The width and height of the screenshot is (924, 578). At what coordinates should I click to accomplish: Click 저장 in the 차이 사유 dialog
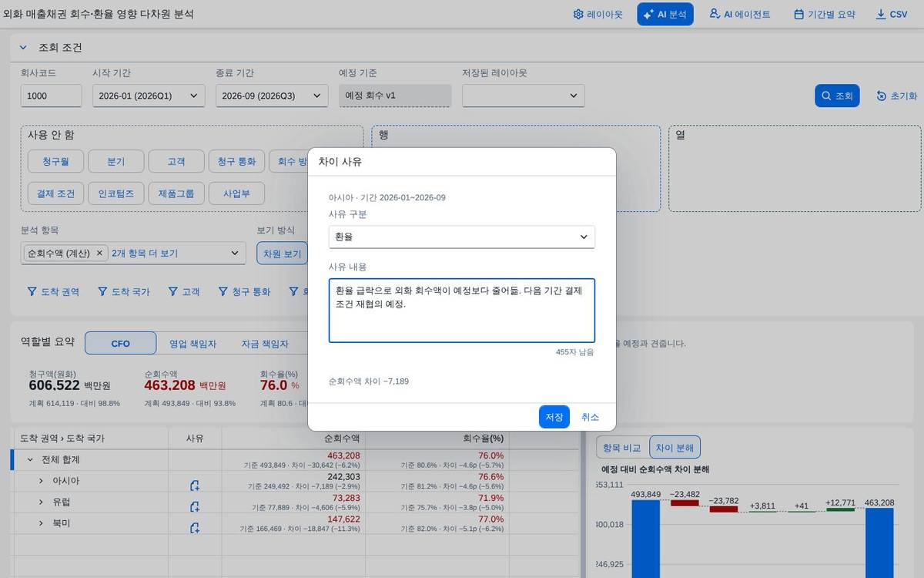(x=554, y=417)
